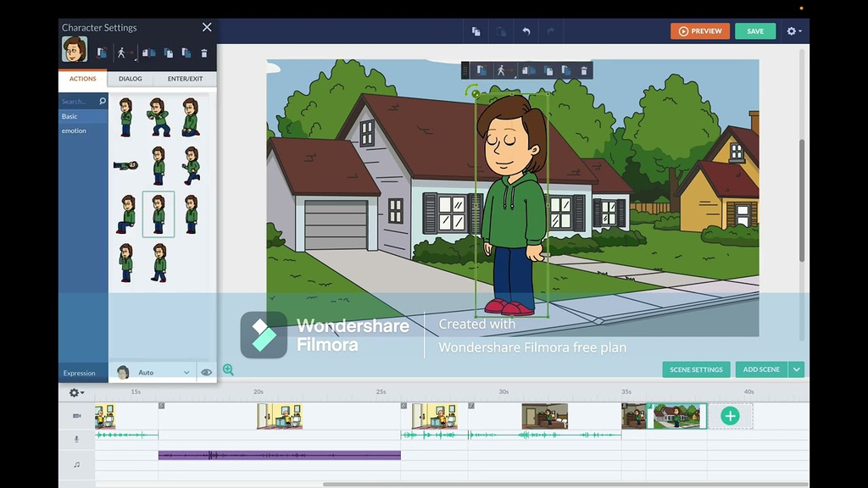
Task: Click the green plus add scene tile in timeline
Action: (730, 416)
